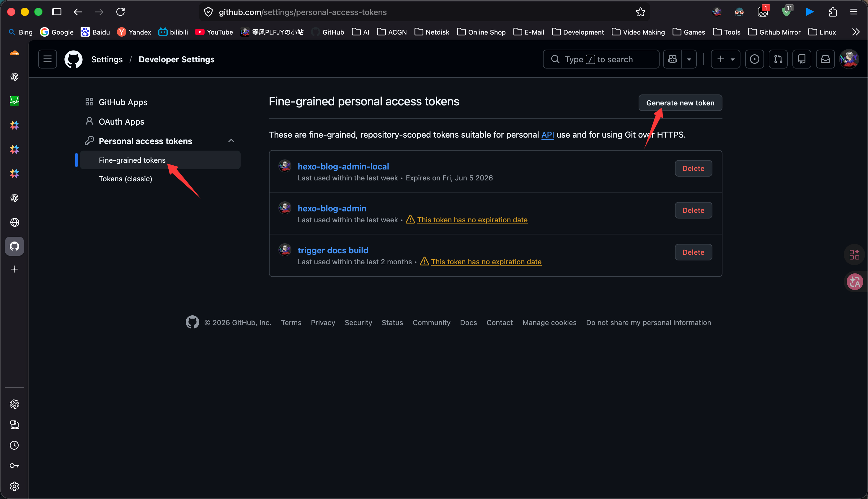The height and width of the screenshot is (499, 868).
Task: Open the Repositories icon in header
Action: click(802, 59)
